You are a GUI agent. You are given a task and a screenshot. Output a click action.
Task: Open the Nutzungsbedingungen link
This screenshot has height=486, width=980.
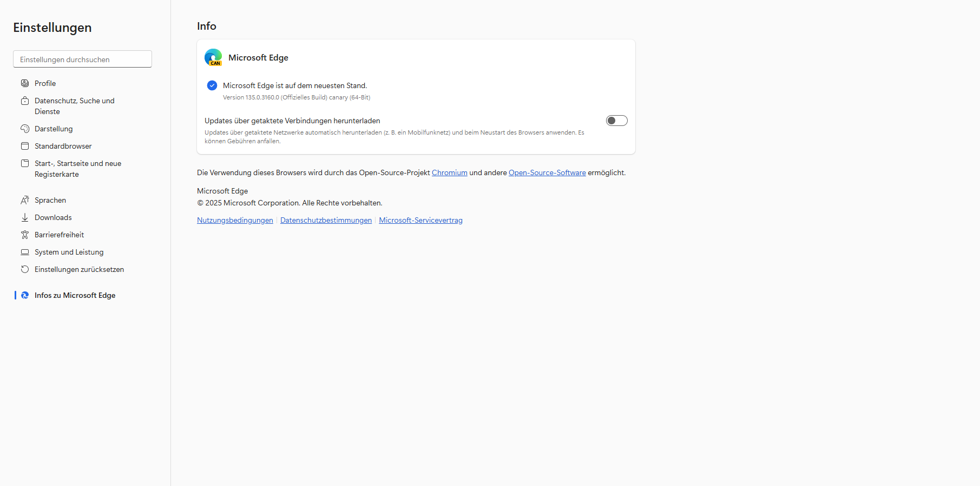point(235,221)
